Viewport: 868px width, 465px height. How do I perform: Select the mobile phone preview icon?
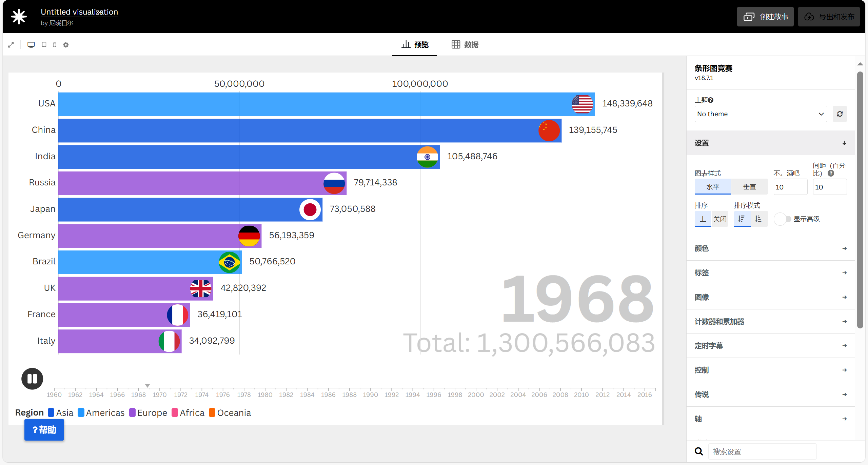55,45
